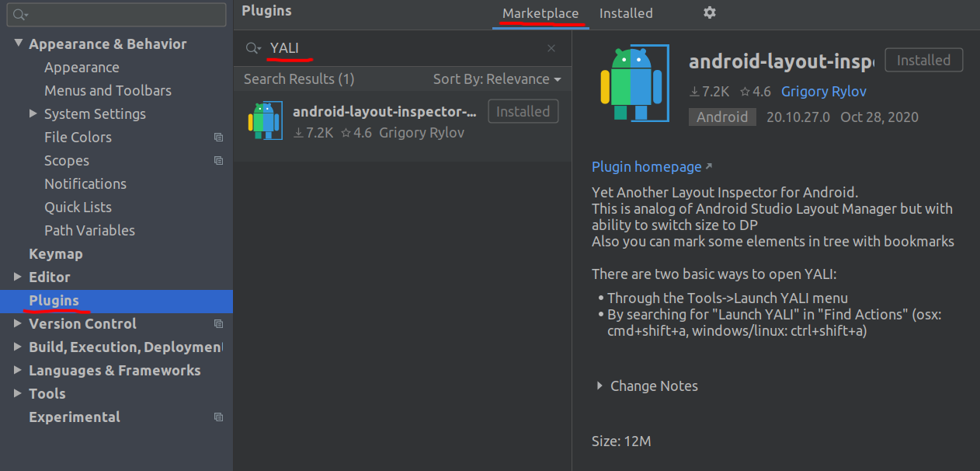
Task: Select Plugins in the settings tree
Action: 116,301
